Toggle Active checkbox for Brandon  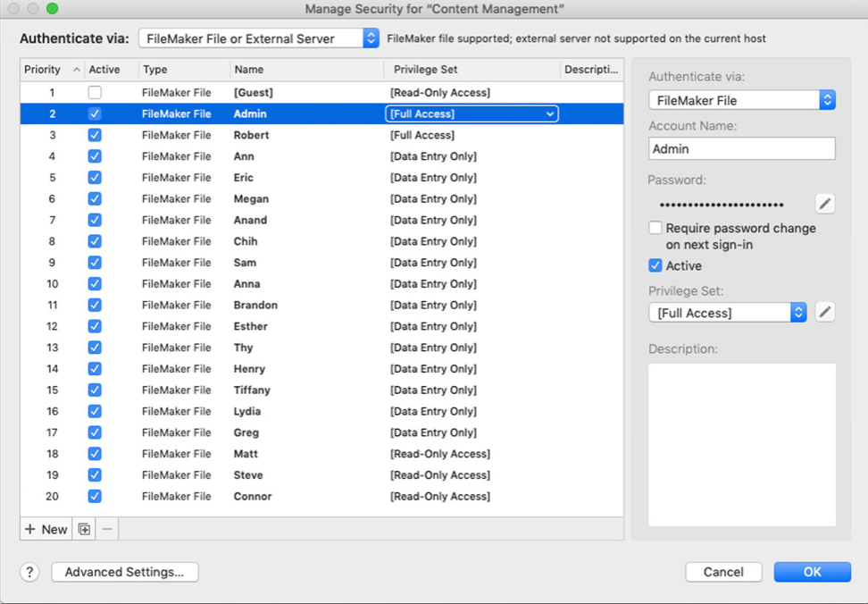95,305
